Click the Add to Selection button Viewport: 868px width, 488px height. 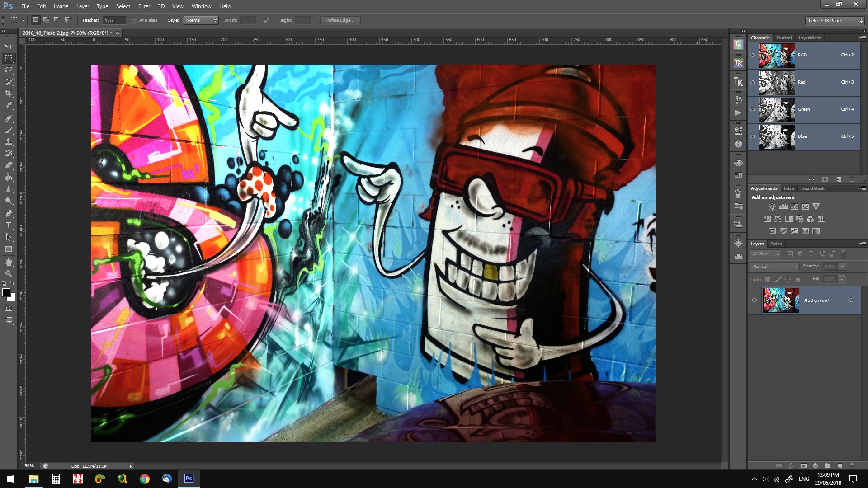[46, 20]
